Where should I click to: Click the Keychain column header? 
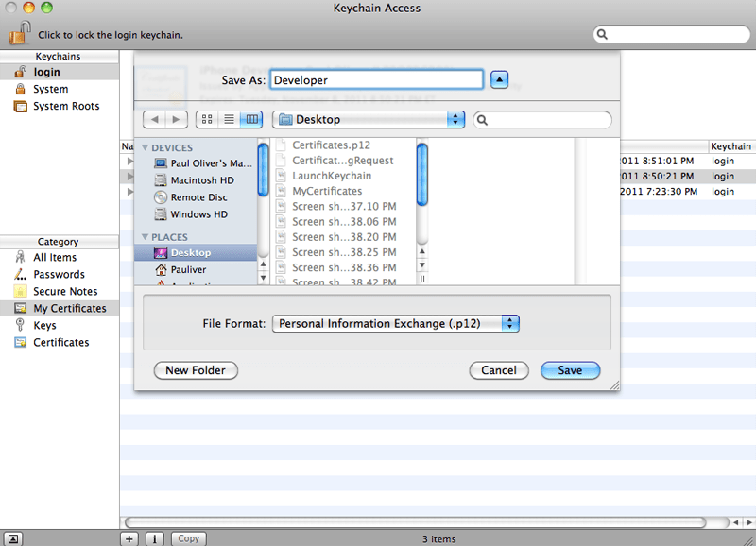(x=730, y=146)
